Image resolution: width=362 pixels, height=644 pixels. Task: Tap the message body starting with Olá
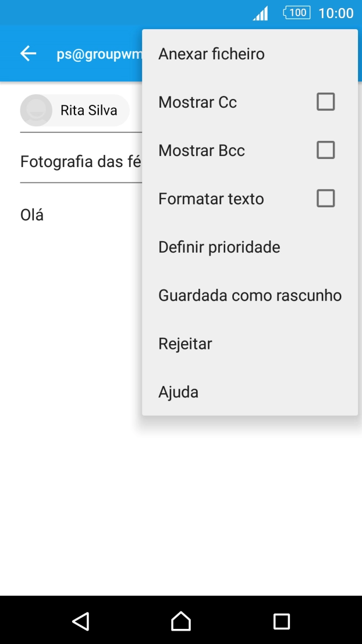32,214
